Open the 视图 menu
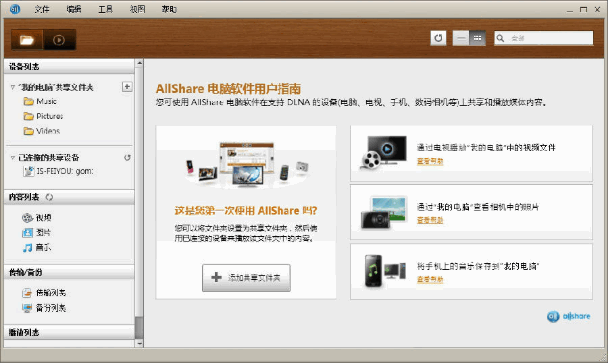This screenshot has width=608, height=363. click(x=137, y=9)
